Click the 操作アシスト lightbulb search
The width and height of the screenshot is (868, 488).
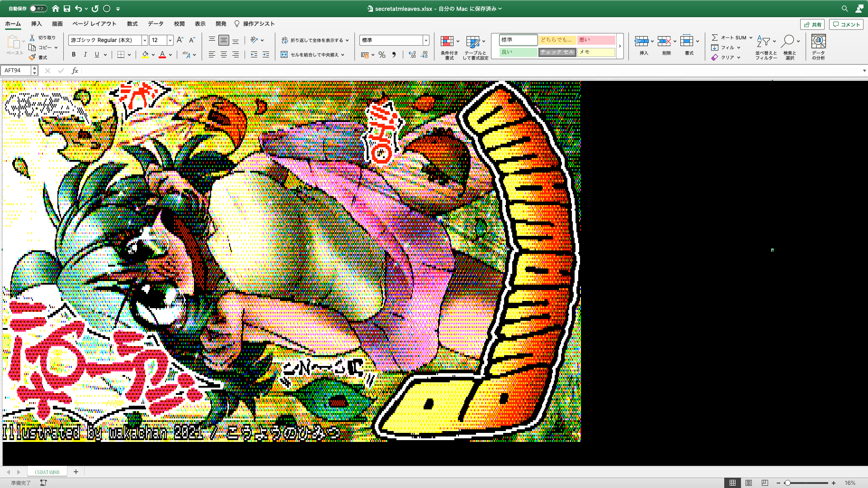[x=254, y=24]
